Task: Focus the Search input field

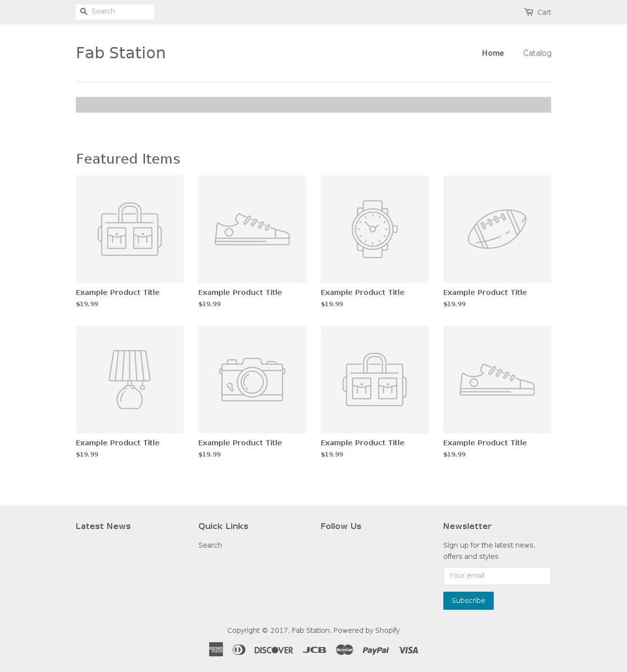Action: point(115,12)
